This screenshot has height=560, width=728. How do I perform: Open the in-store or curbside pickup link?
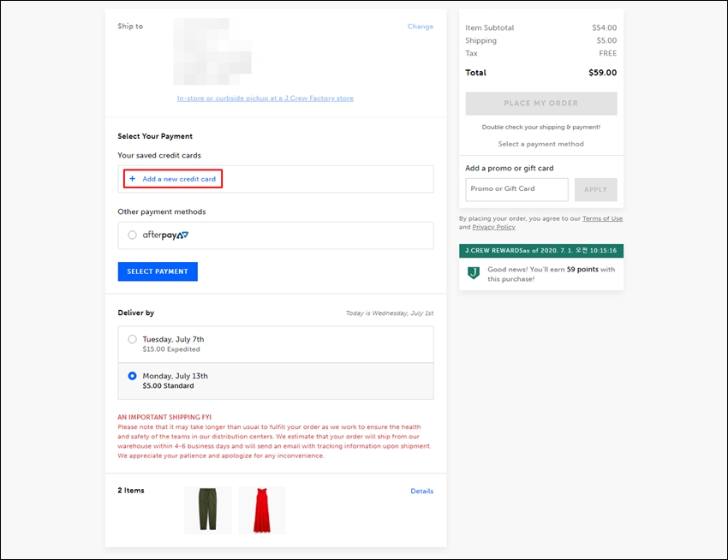[x=266, y=98]
